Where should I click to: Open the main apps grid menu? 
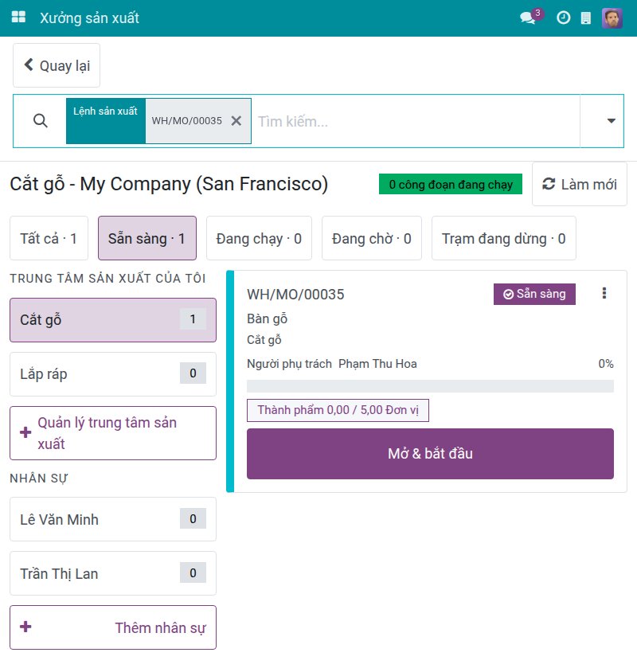pyautogui.click(x=18, y=18)
